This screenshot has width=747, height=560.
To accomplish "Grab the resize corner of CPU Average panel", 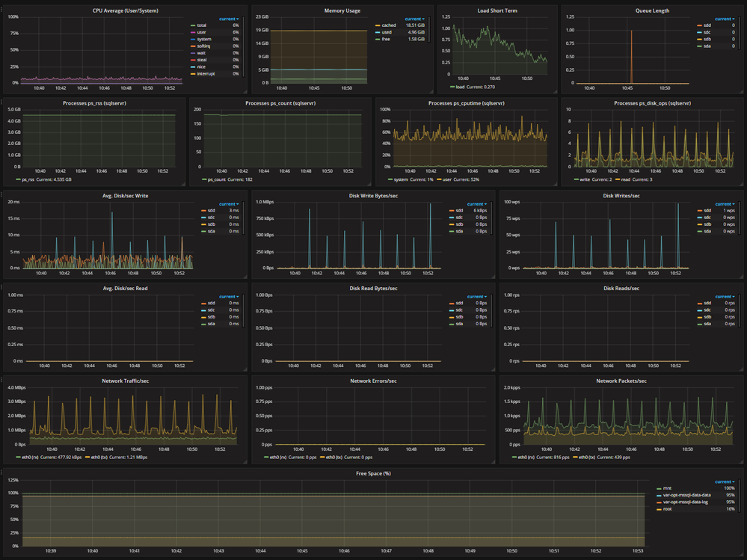I will point(245,91).
